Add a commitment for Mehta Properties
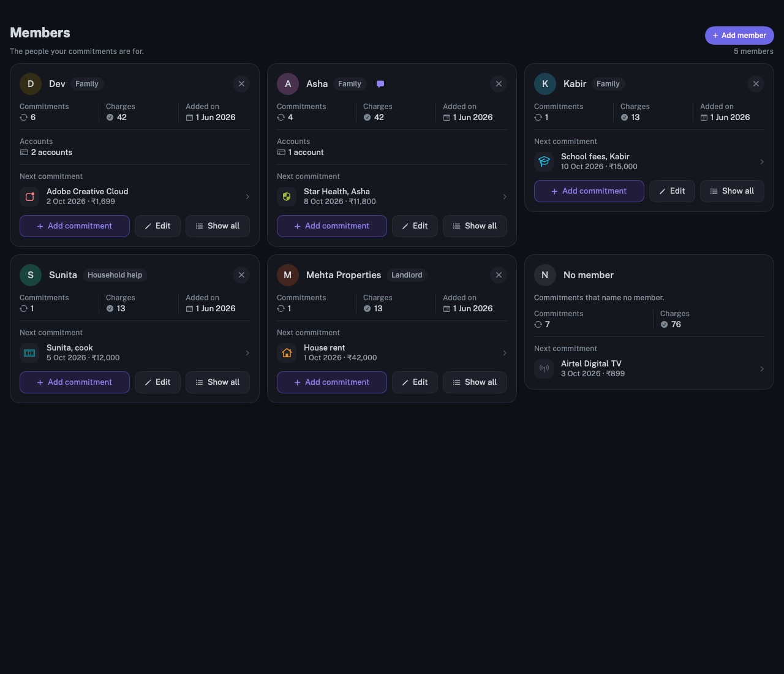This screenshot has height=674, width=784. click(332, 382)
